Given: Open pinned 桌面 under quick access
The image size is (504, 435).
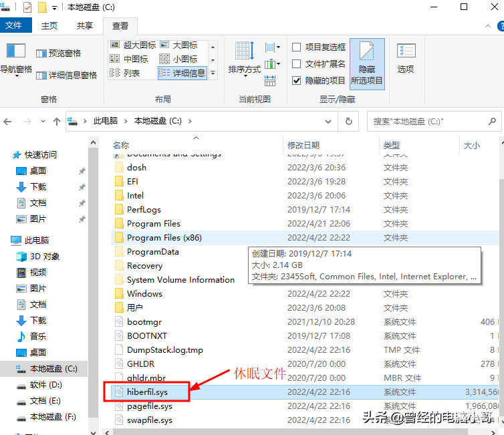Looking at the screenshot, I should coord(37,171).
